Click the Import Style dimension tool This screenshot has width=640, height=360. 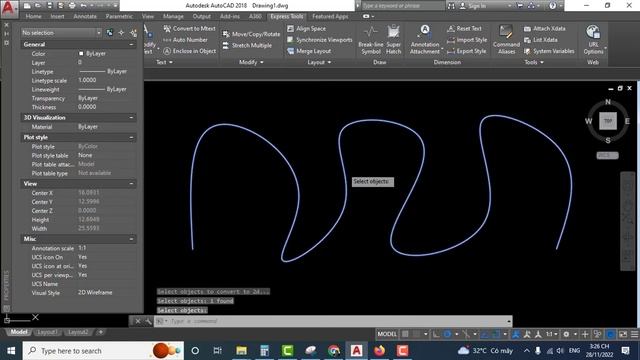tap(467, 40)
